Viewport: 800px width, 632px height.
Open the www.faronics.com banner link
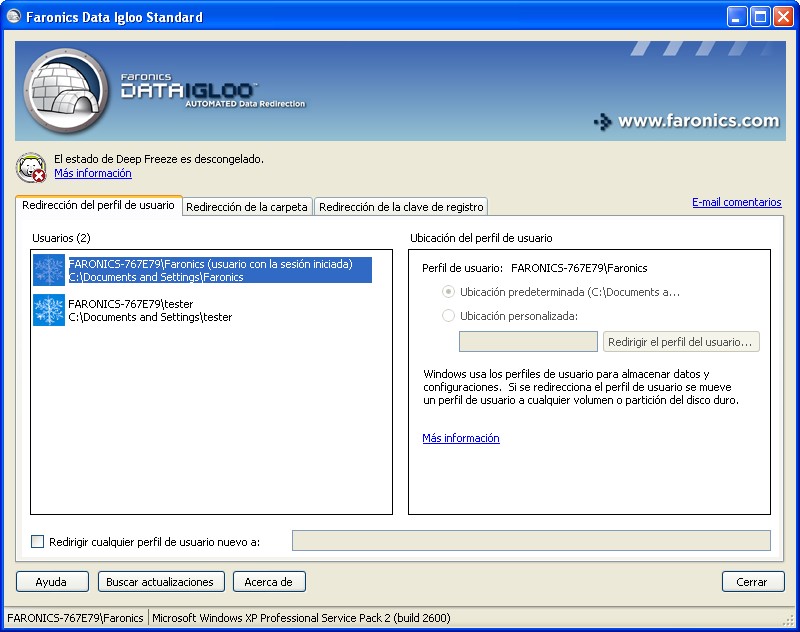tap(698, 121)
